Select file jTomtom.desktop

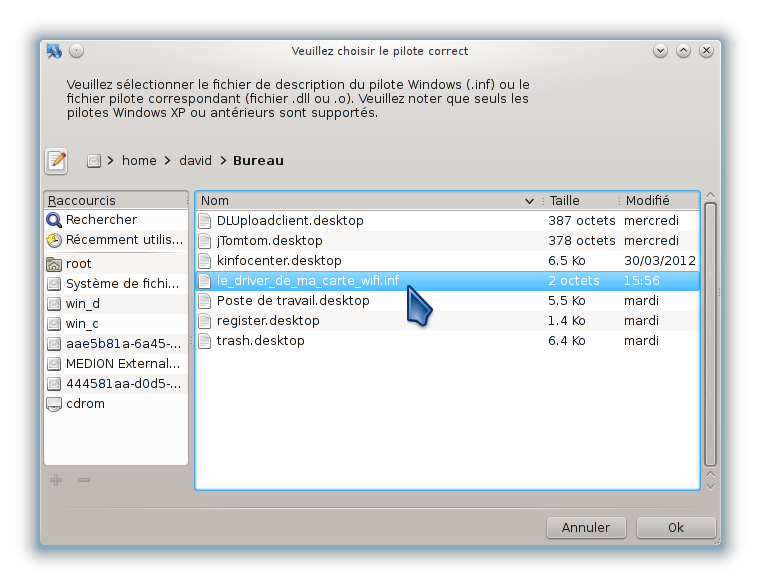coord(447,241)
